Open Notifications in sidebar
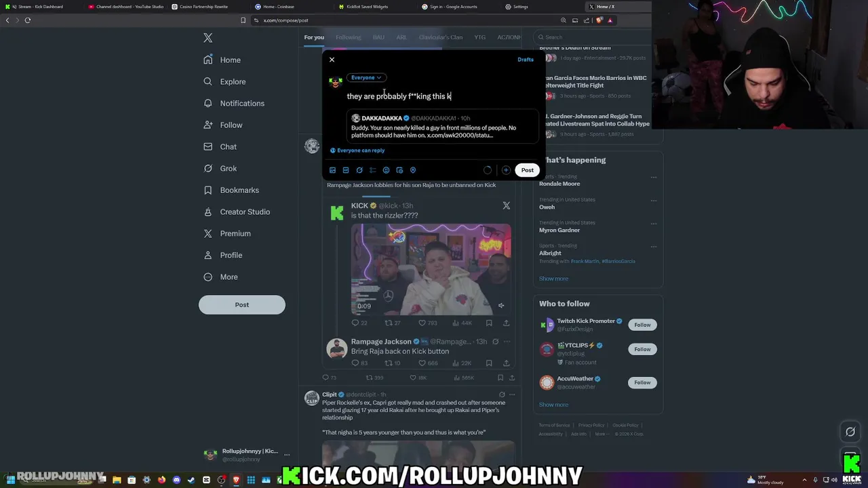This screenshot has height=488, width=868. point(234,103)
